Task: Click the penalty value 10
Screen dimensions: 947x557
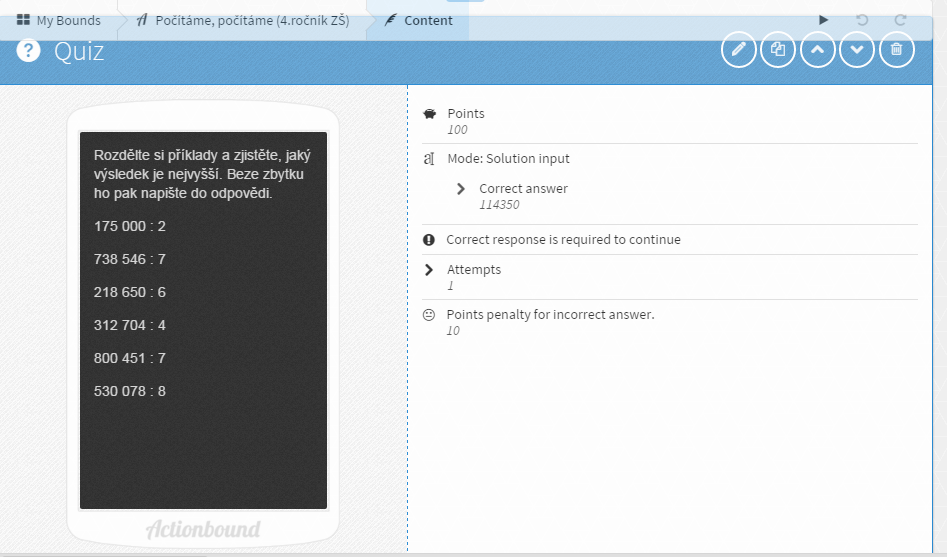Action: (x=453, y=330)
